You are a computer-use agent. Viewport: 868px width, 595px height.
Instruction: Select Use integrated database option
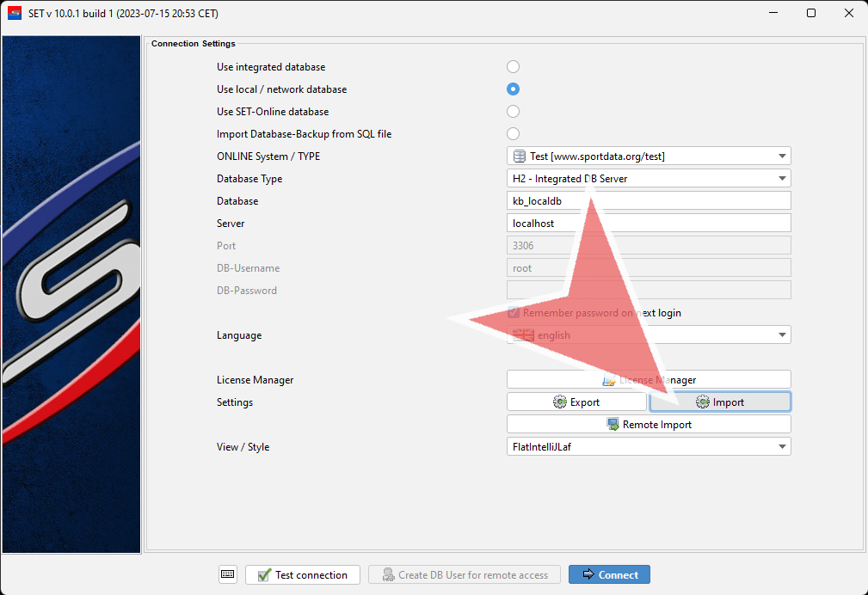pyautogui.click(x=514, y=67)
